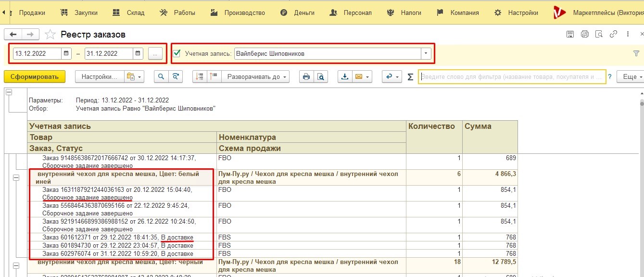Open the report variants dropdown next to Настройки
Screen dimensions: 644x277
pyautogui.click(x=134, y=76)
